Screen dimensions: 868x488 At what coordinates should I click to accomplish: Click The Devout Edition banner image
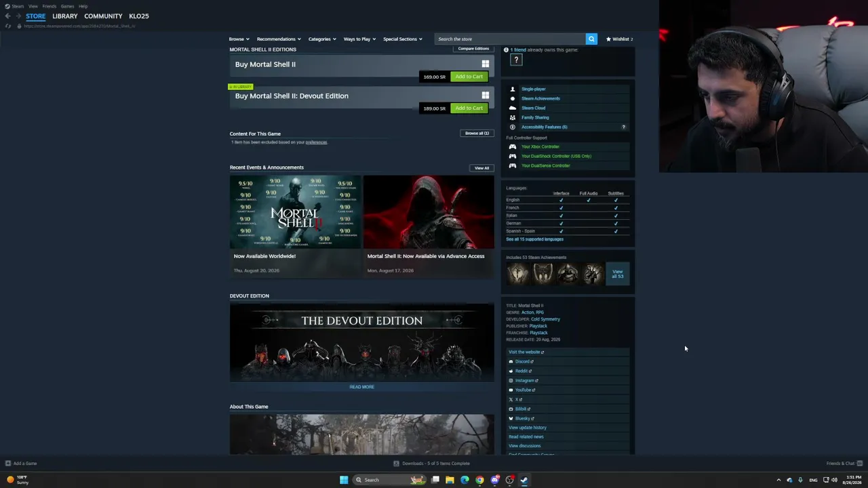pyautogui.click(x=361, y=342)
